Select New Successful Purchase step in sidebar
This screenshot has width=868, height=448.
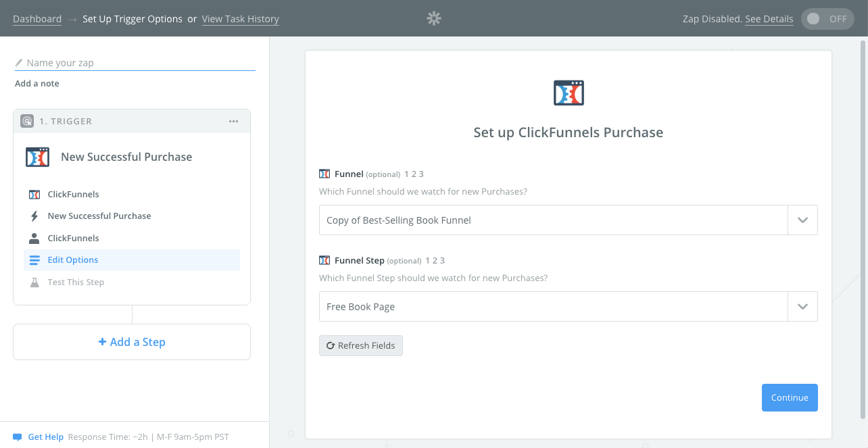[132, 216]
